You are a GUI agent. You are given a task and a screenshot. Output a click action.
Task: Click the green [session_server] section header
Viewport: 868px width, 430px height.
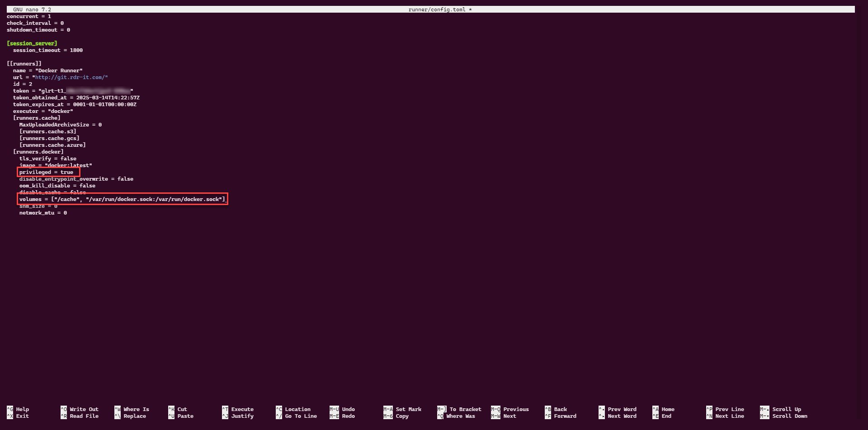pos(32,43)
